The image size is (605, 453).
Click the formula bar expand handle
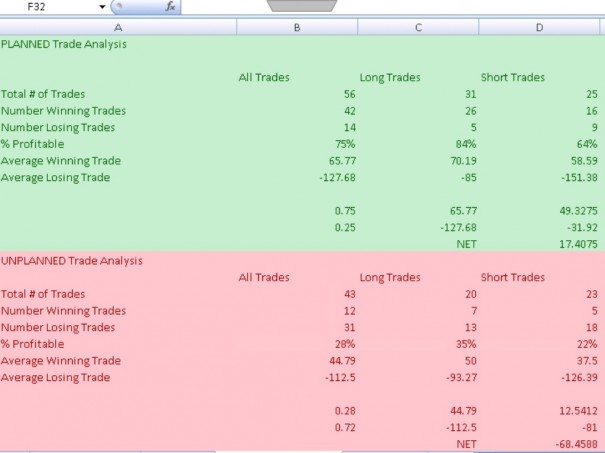coord(302,5)
